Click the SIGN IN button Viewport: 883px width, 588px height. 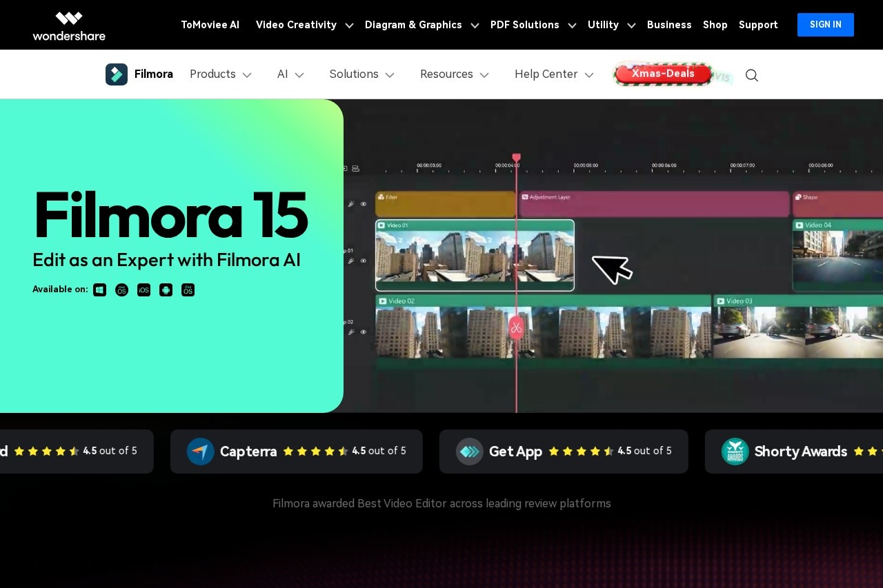(x=826, y=25)
